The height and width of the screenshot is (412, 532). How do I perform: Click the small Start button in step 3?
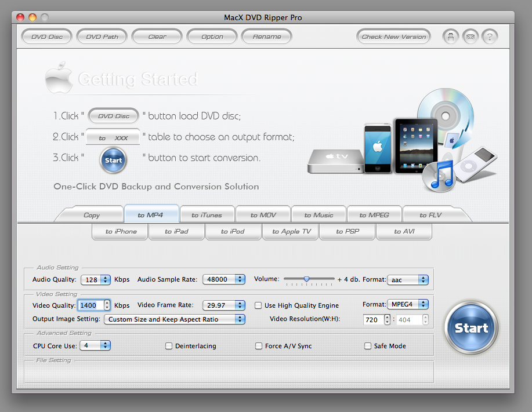click(x=113, y=161)
